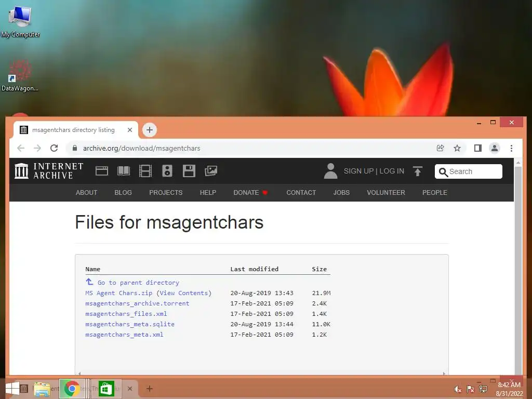Download MS Agent Chars.zip

click(119, 293)
